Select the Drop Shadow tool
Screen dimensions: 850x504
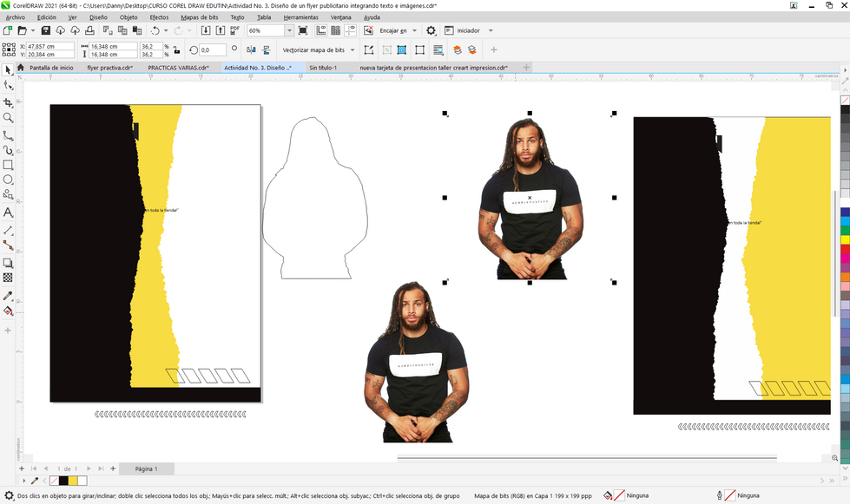pos(8,263)
